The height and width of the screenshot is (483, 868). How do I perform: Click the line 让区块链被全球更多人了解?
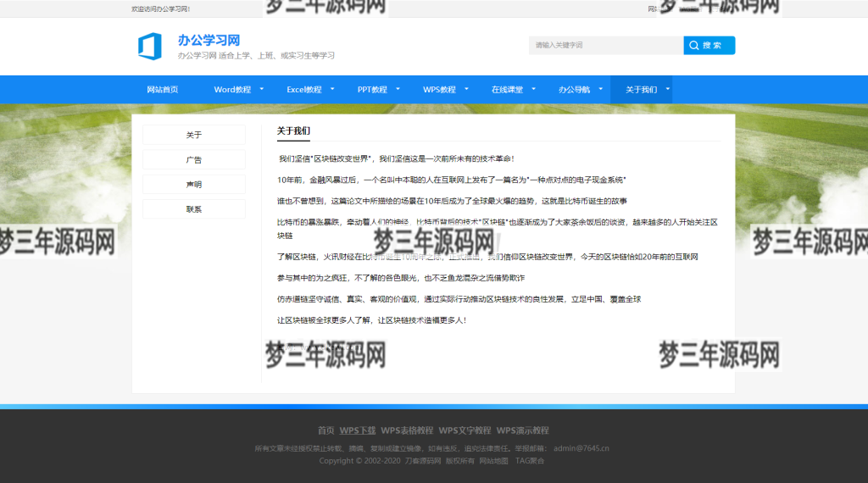coord(371,320)
